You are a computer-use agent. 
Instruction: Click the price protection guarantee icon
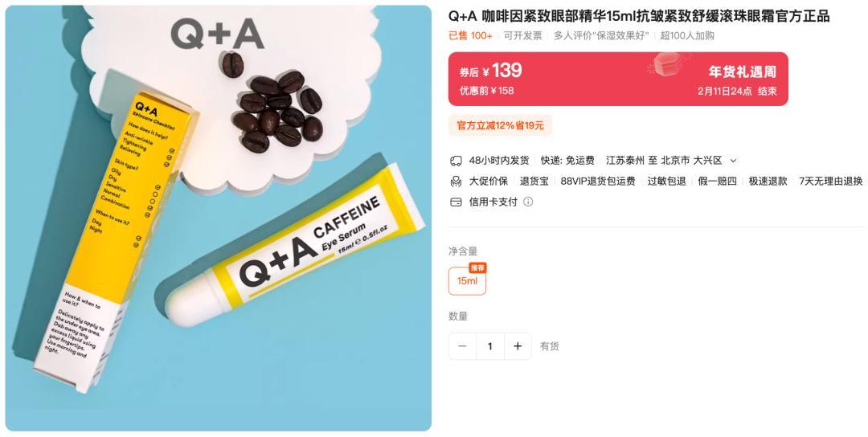pos(456,182)
